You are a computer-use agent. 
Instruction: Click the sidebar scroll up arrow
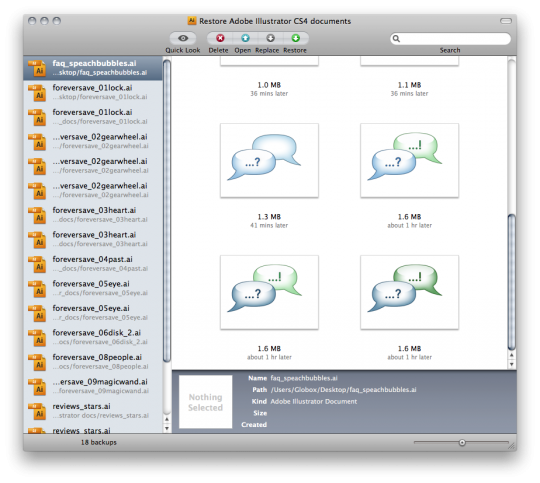click(x=167, y=419)
